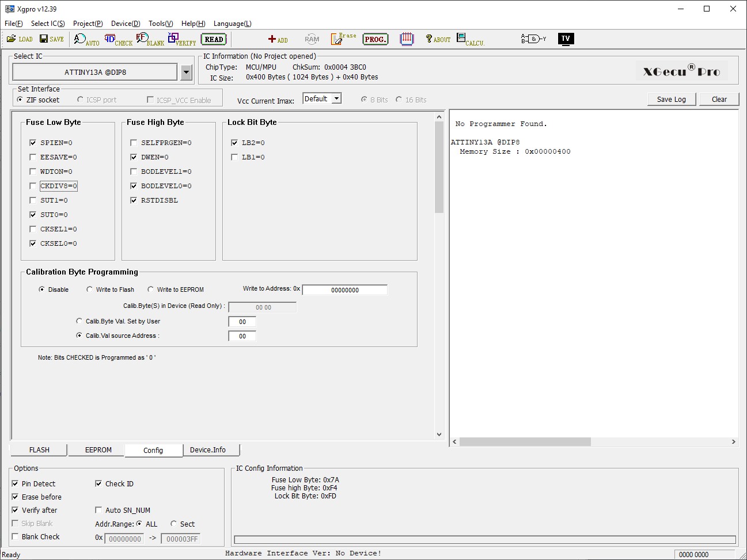Click the SAVE toolbar icon
Screen dimensions: 747x560
click(51, 39)
